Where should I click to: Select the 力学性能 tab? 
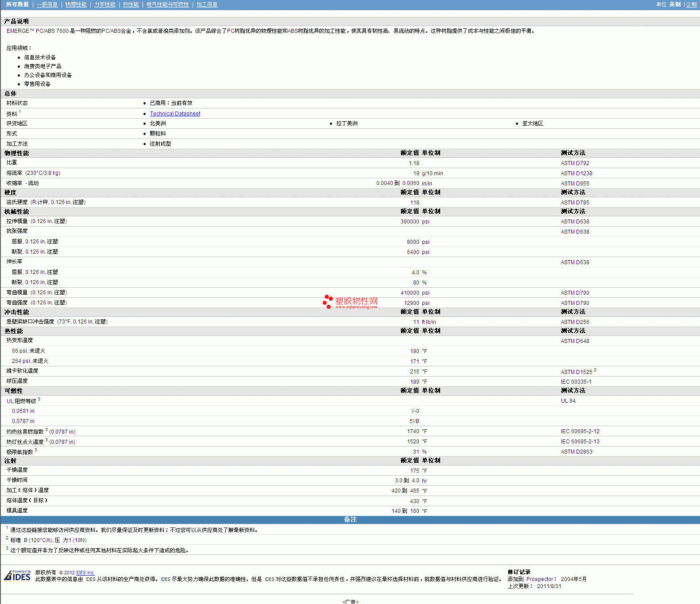click(104, 4)
